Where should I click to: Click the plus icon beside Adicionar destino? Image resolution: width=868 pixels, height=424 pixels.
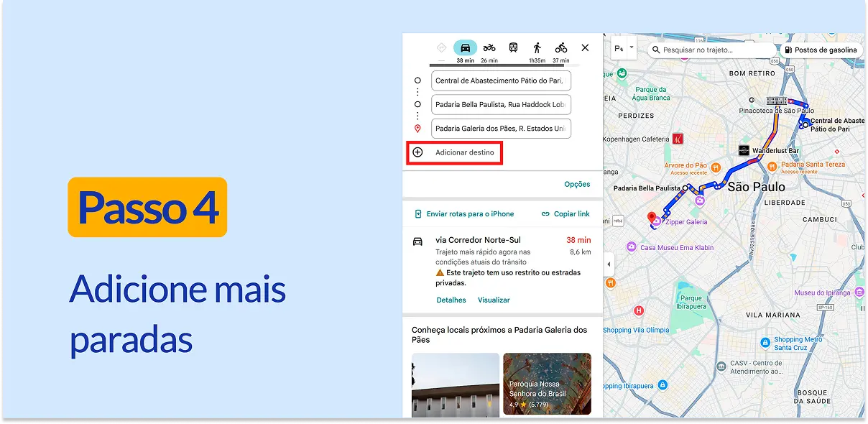[418, 152]
